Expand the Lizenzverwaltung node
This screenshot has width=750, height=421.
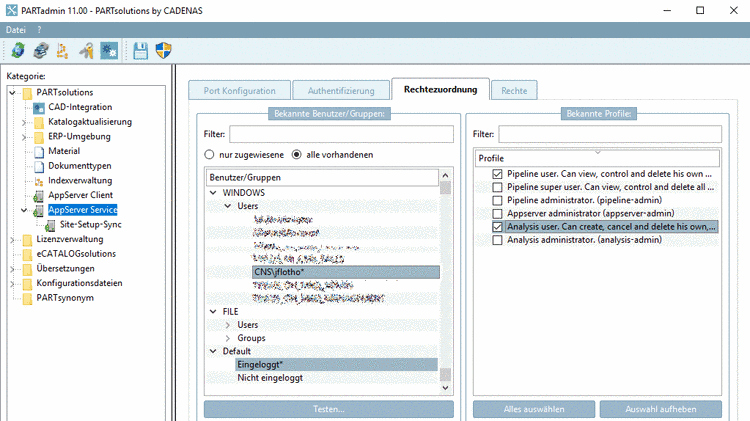click(13, 240)
